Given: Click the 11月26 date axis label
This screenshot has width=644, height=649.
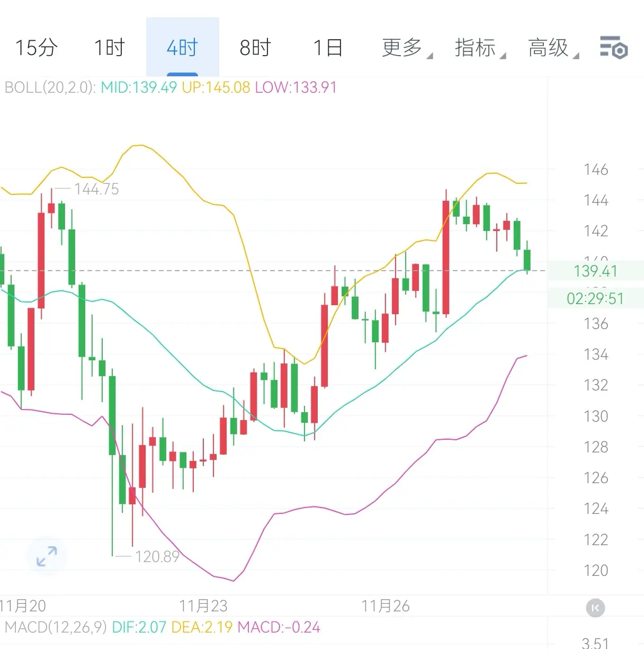Looking at the screenshot, I should (386, 606).
